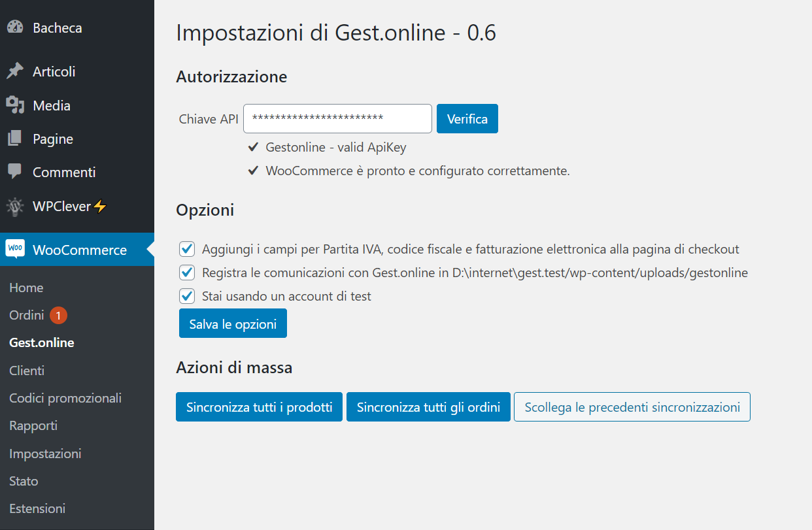This screenshot has width=812, height=530.
Task: Open the Estensioni submenu item
Action: click(37, 508)
